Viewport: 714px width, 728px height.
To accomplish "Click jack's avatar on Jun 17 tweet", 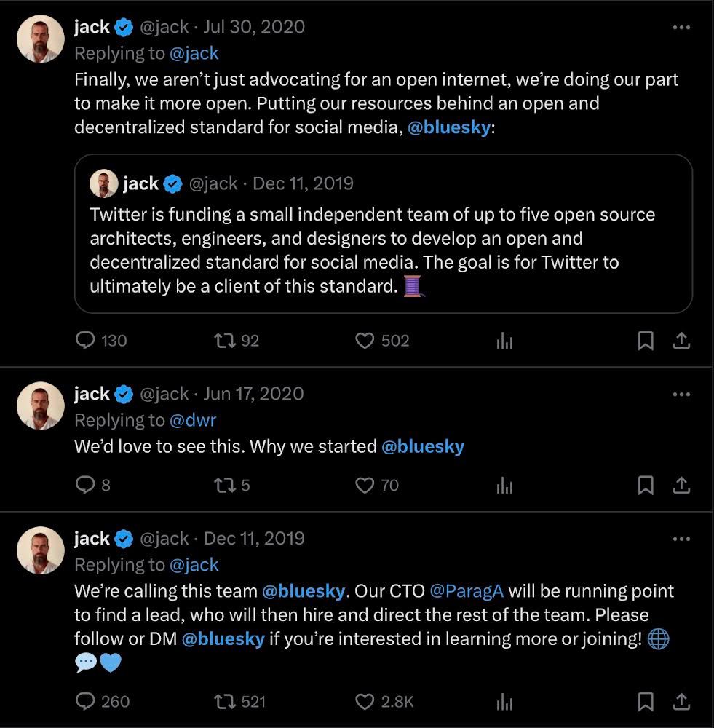I will click(41, 405).
